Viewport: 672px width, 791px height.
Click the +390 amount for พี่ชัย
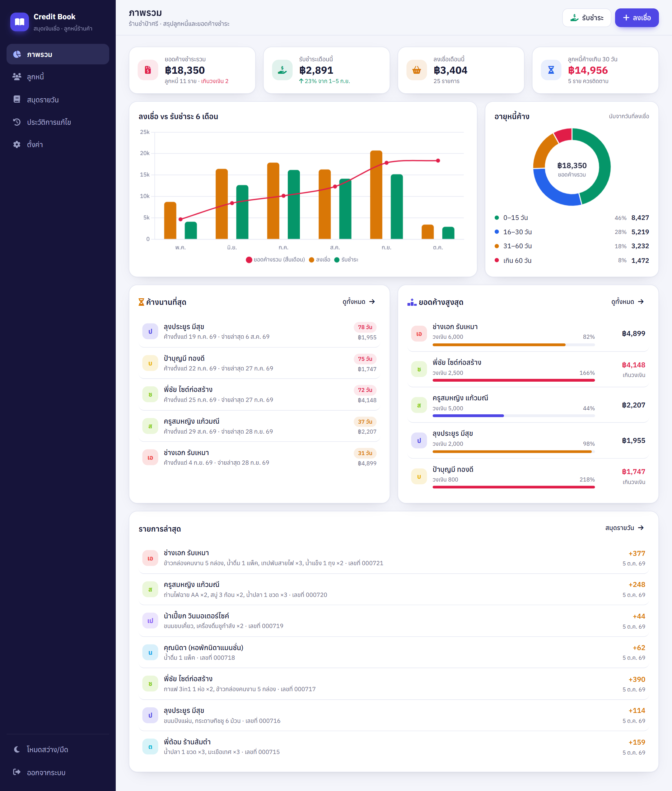pos(637,679)
